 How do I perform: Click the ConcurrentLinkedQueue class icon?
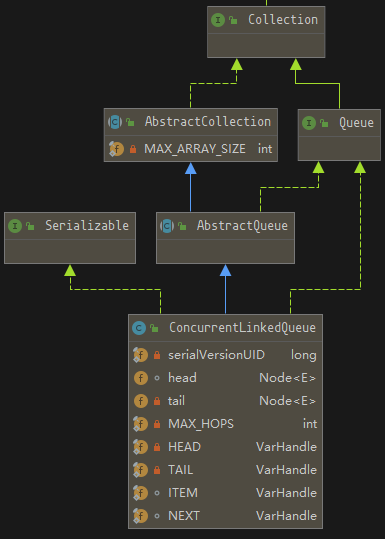(139, 328)
